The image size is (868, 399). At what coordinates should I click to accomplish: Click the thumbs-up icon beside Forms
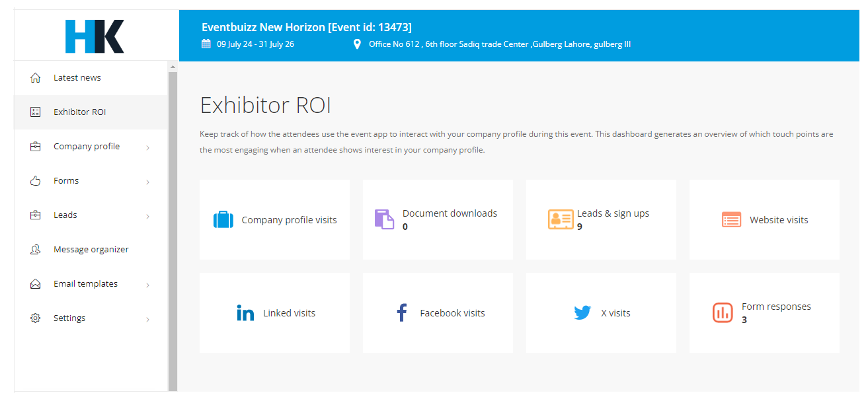pos(36,181)
